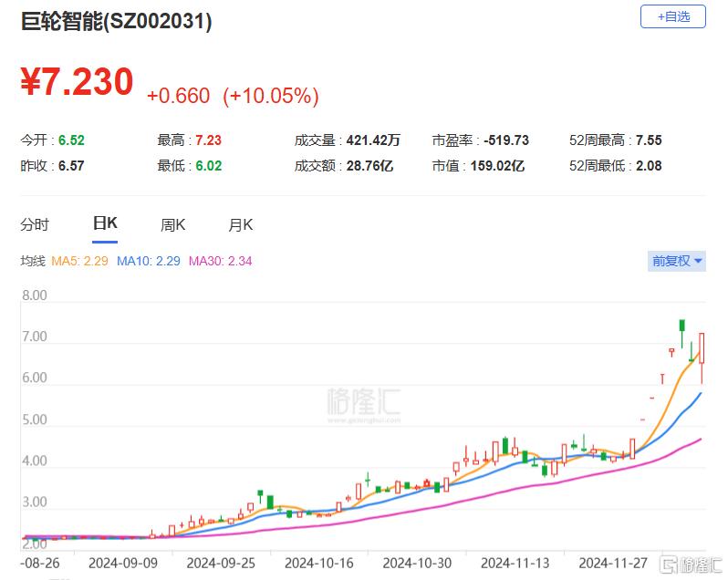The width and height of the screenshot is (728, 580).
Task: Click the 3.00 price axis label
Action: tap(35, 502)
